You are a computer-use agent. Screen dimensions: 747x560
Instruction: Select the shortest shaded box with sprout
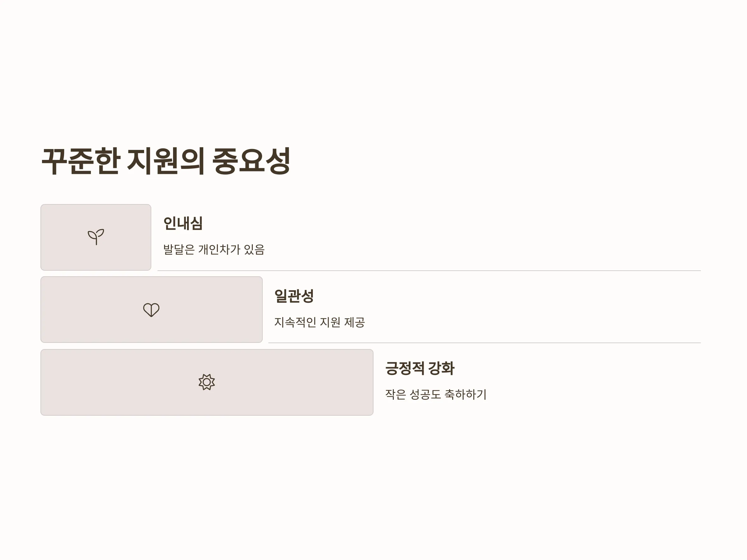[96, 237]
